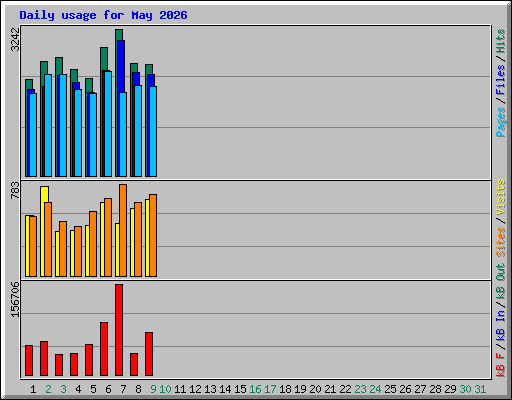Click the blue 'Files' legend label
This screenshot has height=400, width=512.
pos(500,80)
